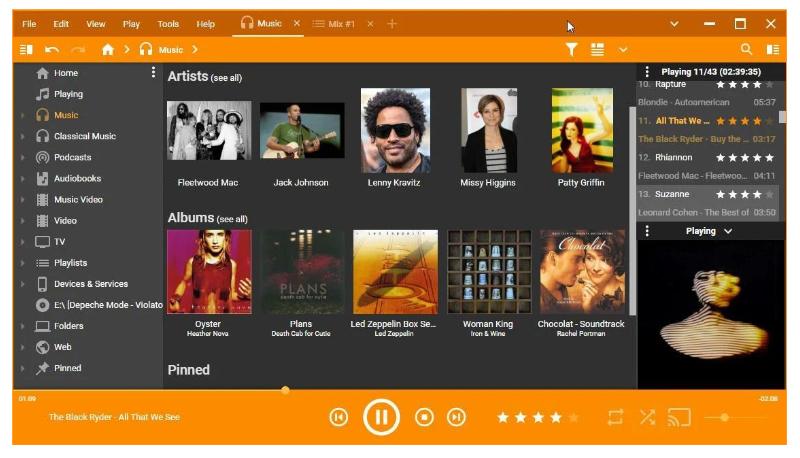Click the redo arrow in toolbar
Screen dimensions: 800x458
point(78,49)
